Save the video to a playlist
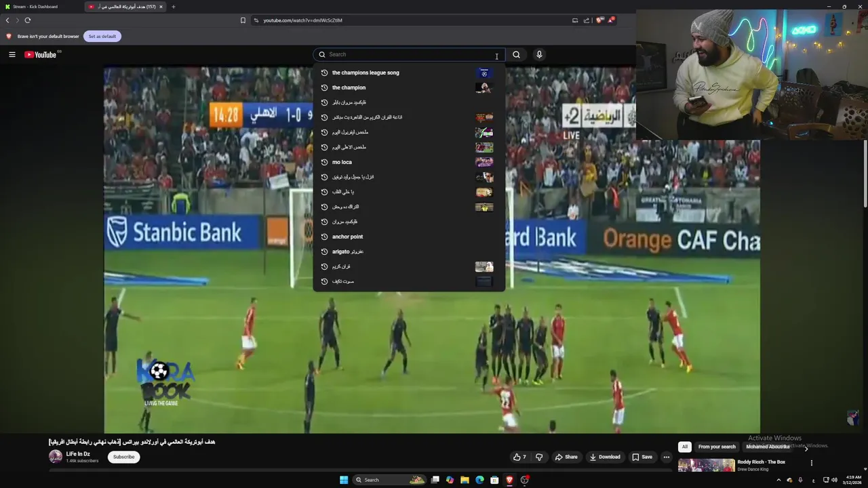This screenshot has width=868, height=488. point(642,457)
